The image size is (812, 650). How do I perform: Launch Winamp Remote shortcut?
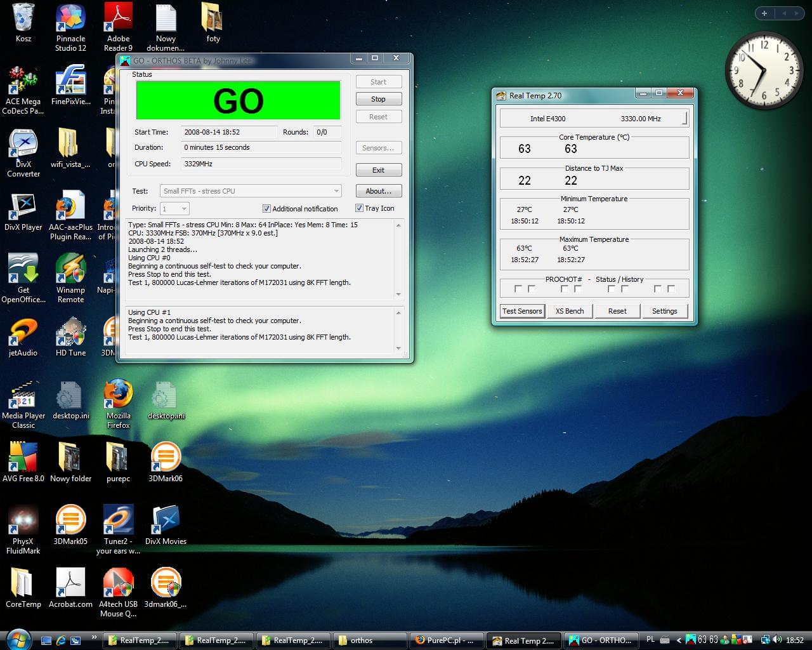click(x=70, y=278)
